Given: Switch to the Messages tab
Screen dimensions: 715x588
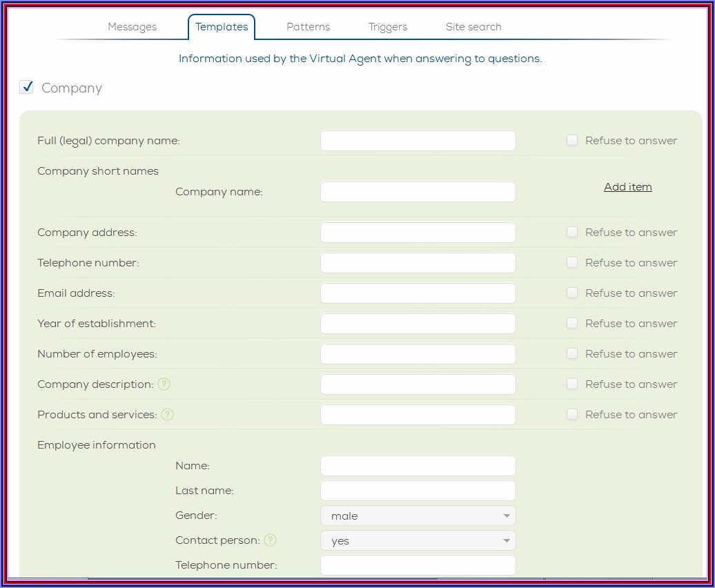Looking at the screenshot, I should [x=132, y=27].
